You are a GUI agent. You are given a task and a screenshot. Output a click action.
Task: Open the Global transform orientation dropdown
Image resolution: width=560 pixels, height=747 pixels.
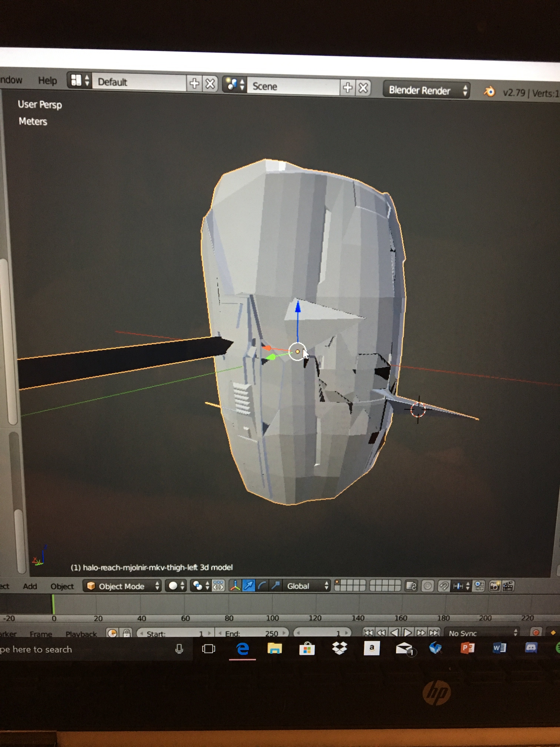[307, 586]
